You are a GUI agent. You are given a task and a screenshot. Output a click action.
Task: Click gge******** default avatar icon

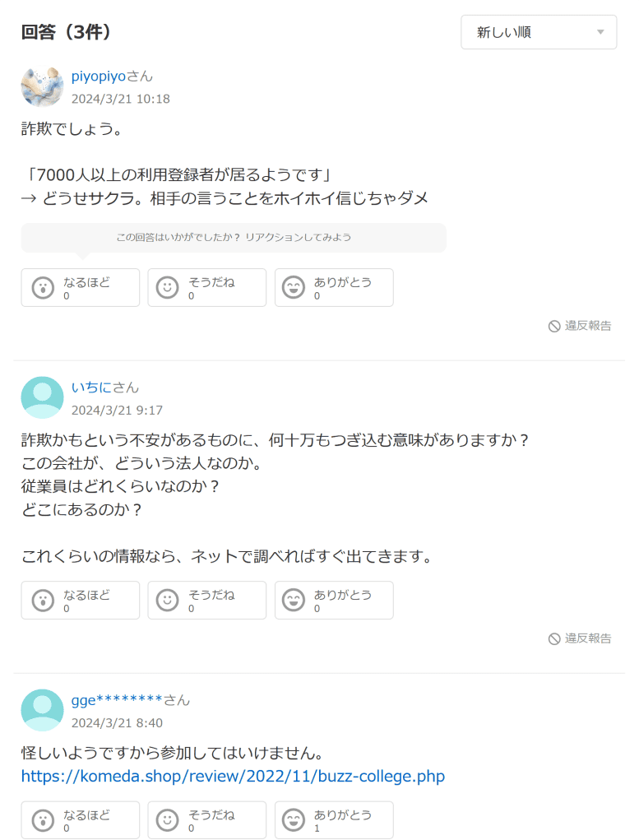pyautogui.click(x=42, y=710)
